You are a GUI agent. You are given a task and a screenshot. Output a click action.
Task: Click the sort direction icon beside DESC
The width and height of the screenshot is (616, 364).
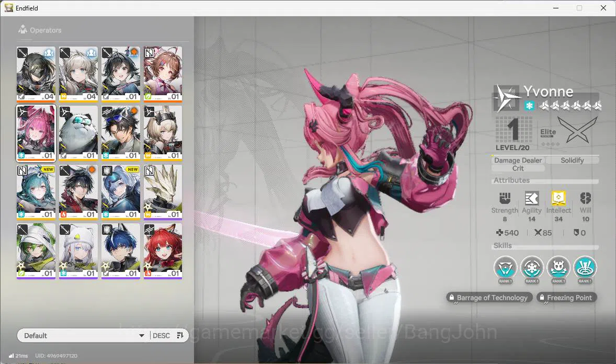pyautogui.click(x=180, y=335)
